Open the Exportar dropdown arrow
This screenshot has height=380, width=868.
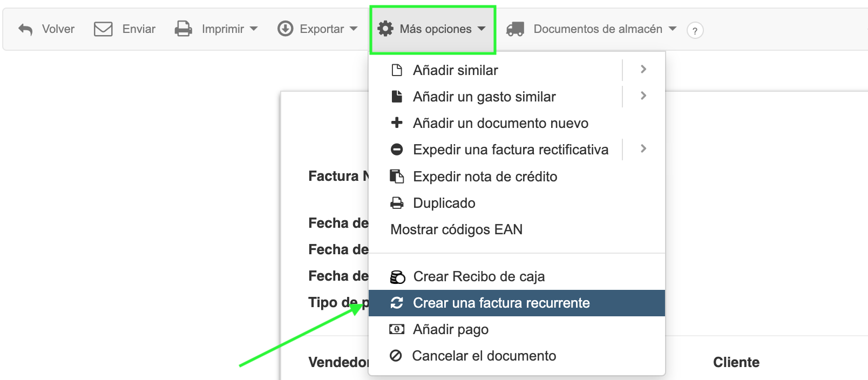tap(354, 29)
